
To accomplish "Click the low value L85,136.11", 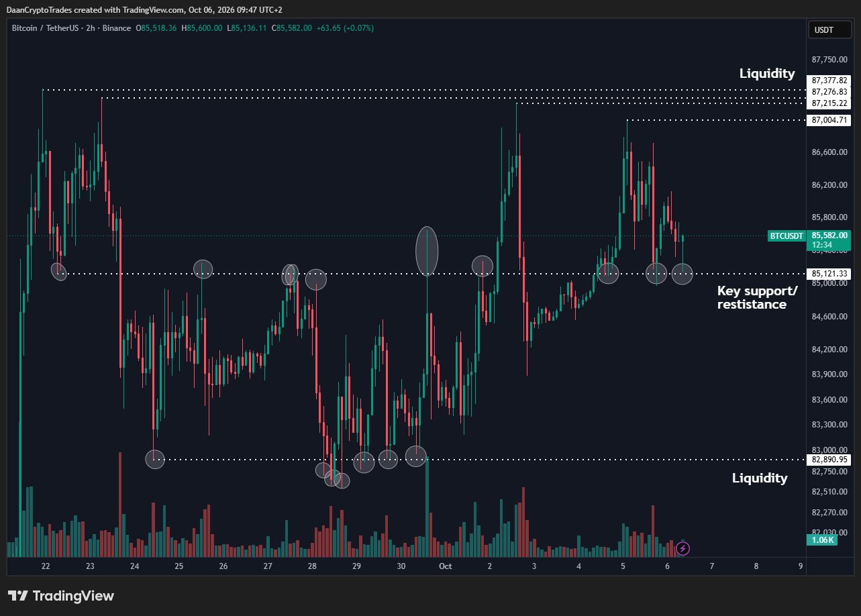I will [x=246, y=28].
